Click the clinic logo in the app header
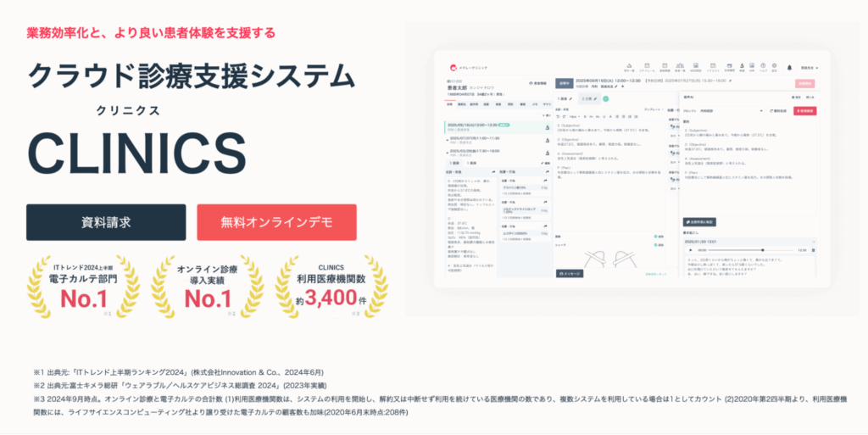The height and width of the screenshot is (435, 868). [x=453, y=68]
